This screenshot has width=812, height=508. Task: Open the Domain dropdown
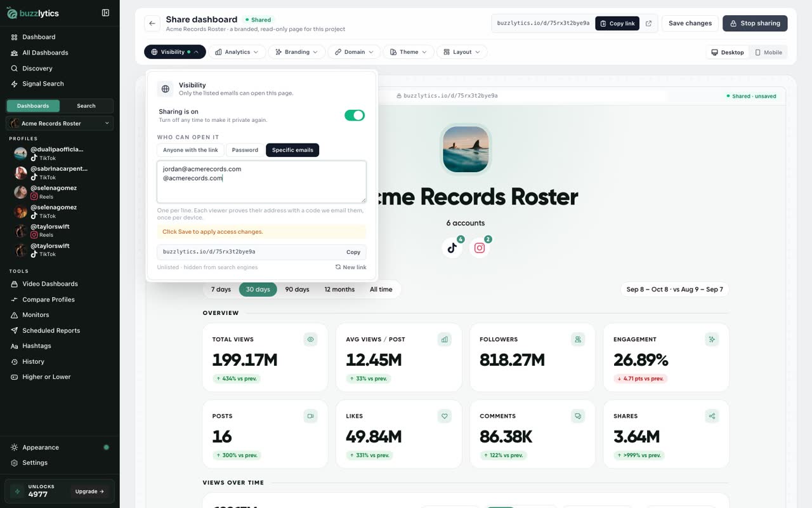[x=354, y=52]
